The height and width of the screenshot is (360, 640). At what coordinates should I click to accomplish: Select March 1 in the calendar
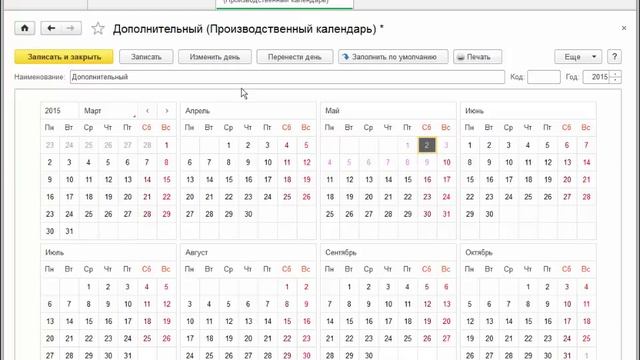166,145
